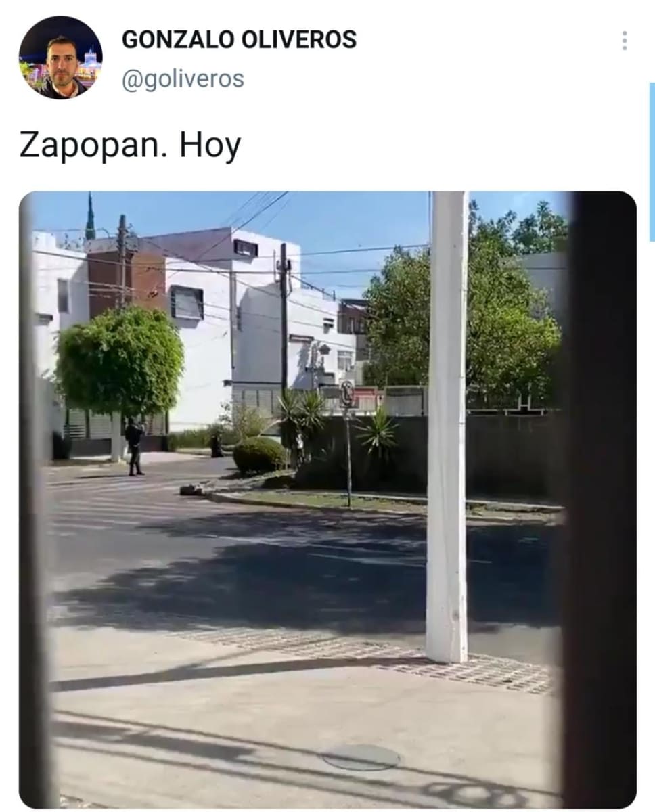
Task: Play the embedded street video
Action: [x=327, y=499]
